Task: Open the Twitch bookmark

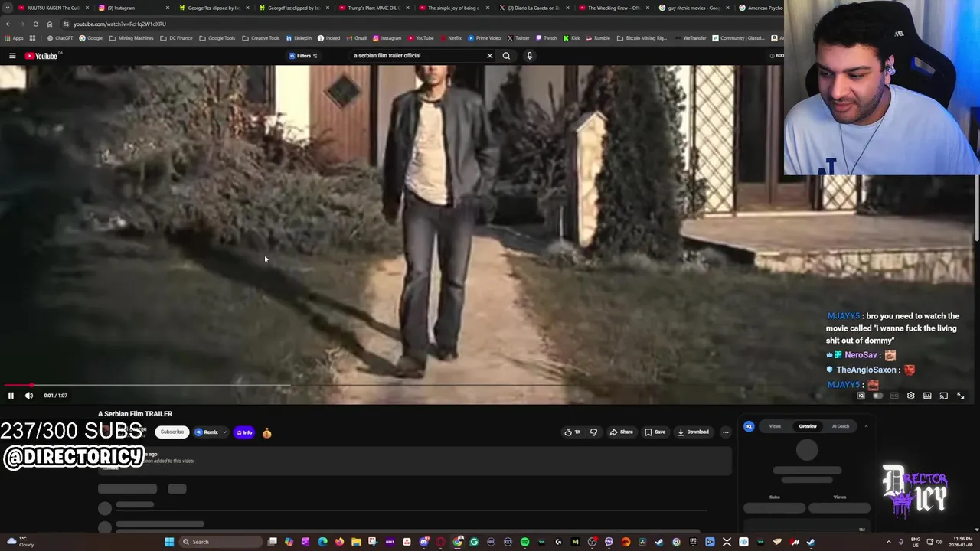Action: coord(546,38)
